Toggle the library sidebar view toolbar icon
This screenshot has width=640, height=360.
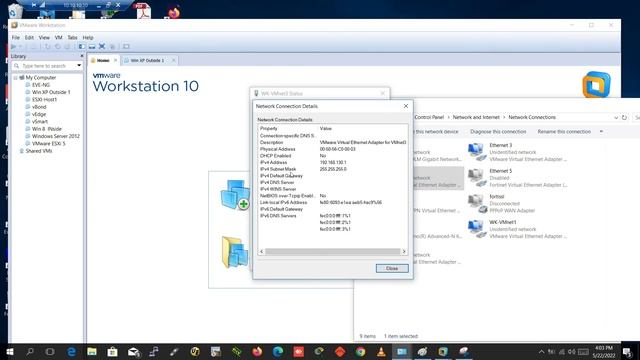click(x=82, y=47)
